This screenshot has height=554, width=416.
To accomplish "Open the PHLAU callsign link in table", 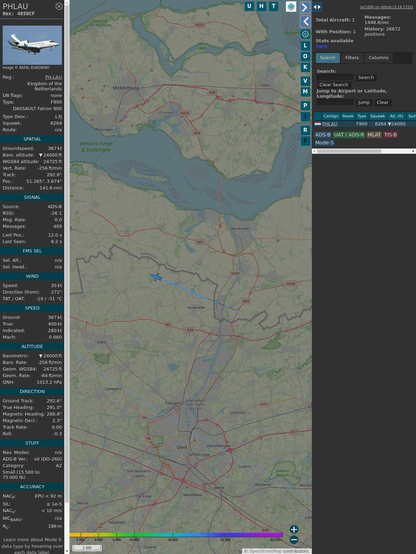I will pos(330,124).
